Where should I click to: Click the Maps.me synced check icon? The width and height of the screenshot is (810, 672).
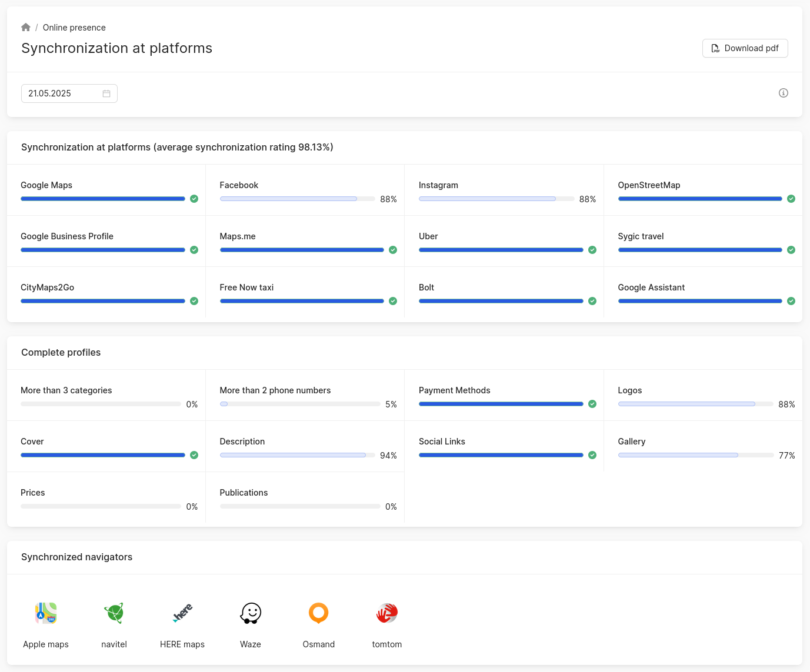393,250
